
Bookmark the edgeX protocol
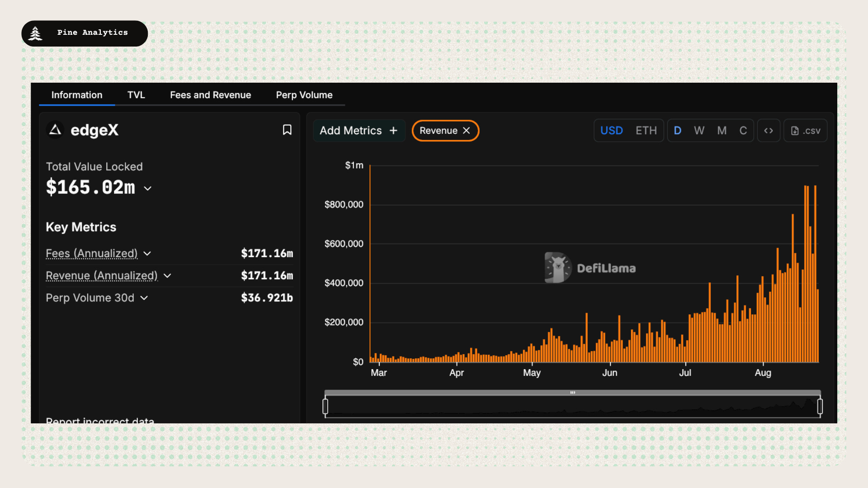click(287, 130)
